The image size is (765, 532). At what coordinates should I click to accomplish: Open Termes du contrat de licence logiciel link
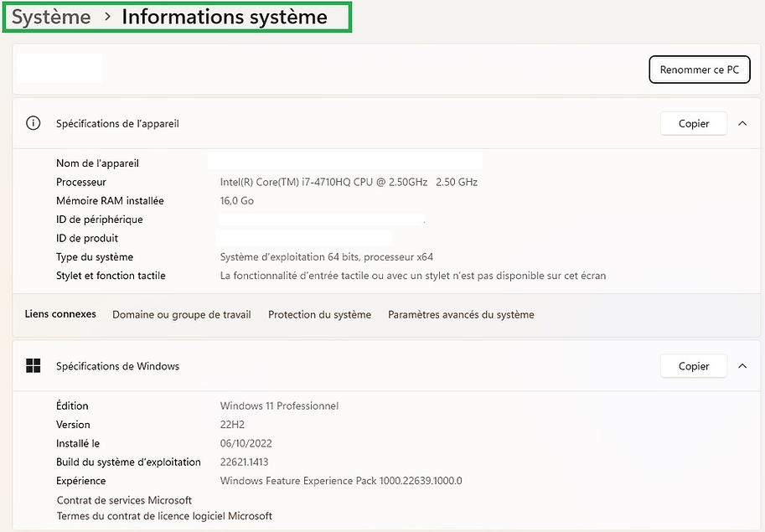pyautogui.click(x=164, y=516)
